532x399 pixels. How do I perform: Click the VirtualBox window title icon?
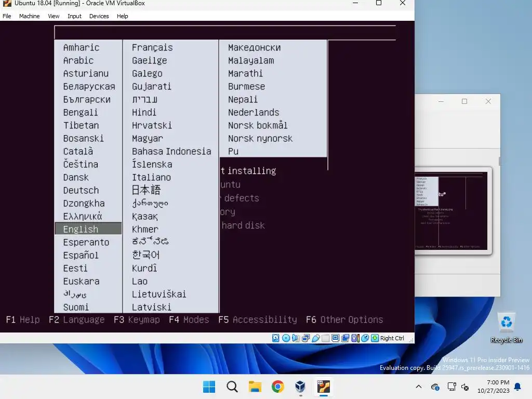click(7, 4)
